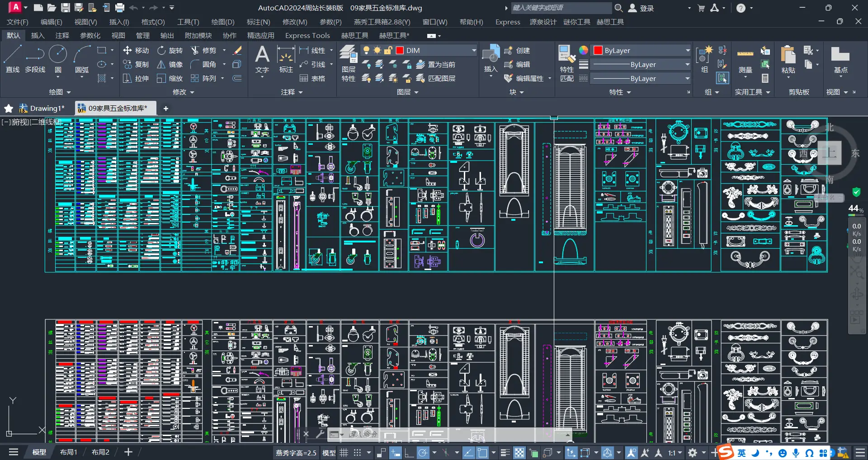Open the 标注(N) menu
Screen dimensions: 868x460
[258, 22]
